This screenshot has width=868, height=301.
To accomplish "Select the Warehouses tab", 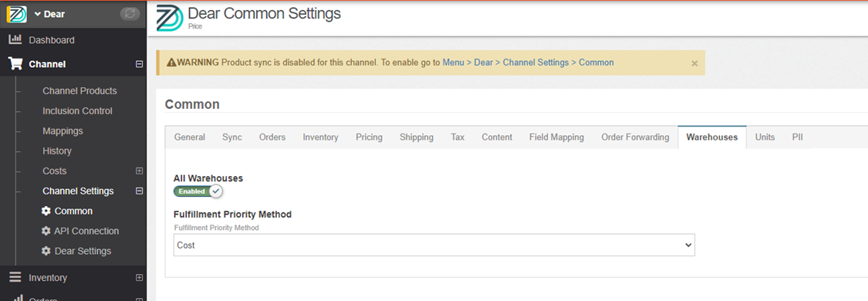I will point(712,137).
